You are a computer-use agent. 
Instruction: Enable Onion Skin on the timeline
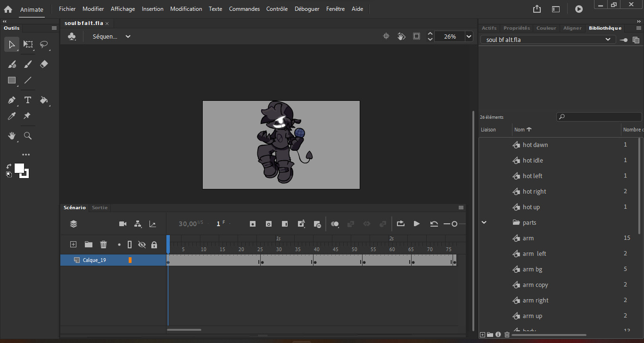click(x=335, y=224)
